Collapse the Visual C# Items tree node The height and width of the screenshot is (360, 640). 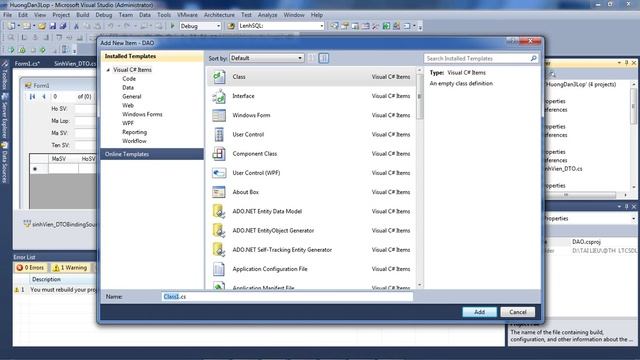108,70
